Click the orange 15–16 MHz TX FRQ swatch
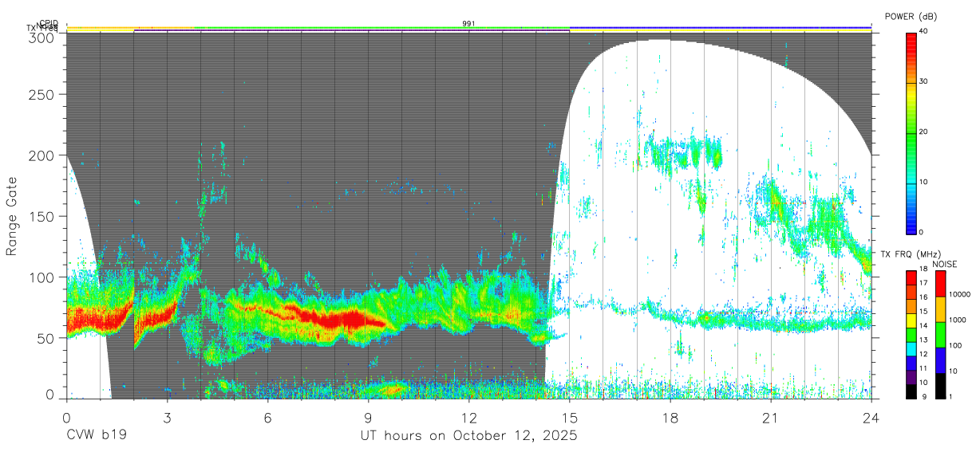The width and height of the screenshot is (980, 452). click(x=911, y=307)
